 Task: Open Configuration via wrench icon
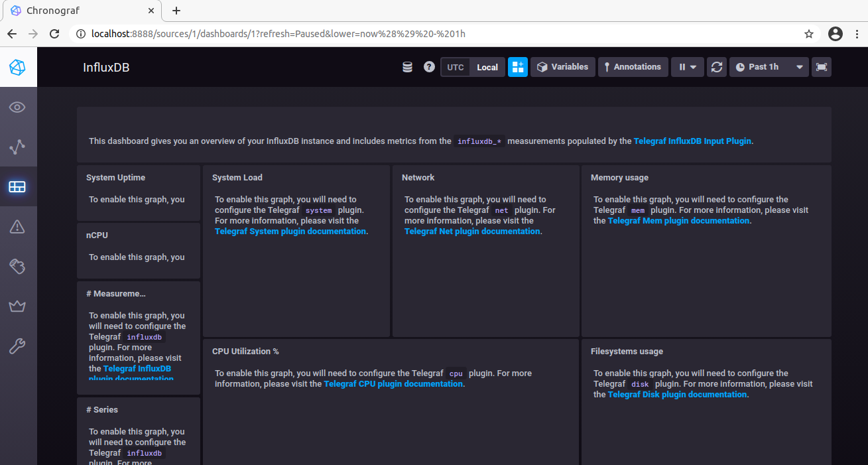18,346
